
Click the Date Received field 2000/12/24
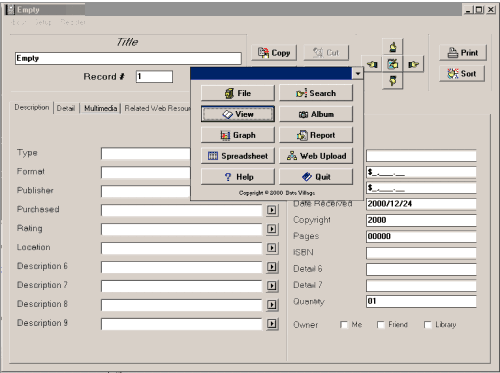(421, 204)
